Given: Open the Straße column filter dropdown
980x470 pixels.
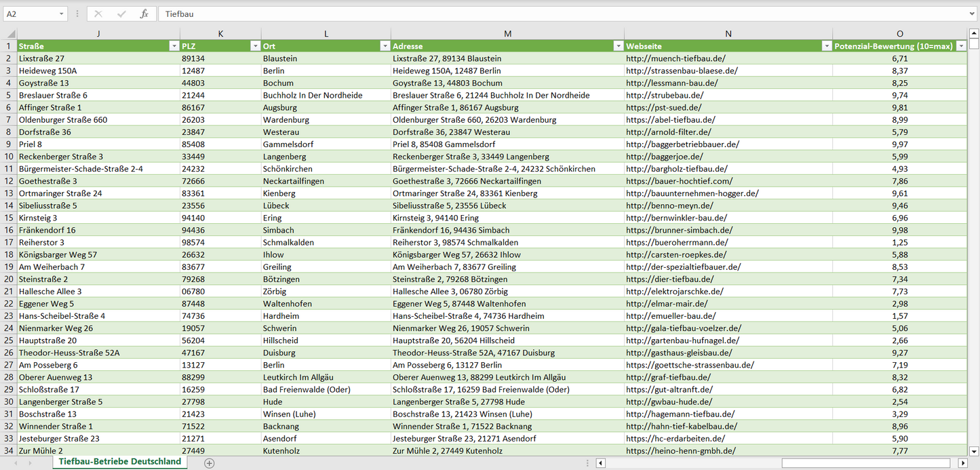Looking at the screenshot, I should click(174, 46).
